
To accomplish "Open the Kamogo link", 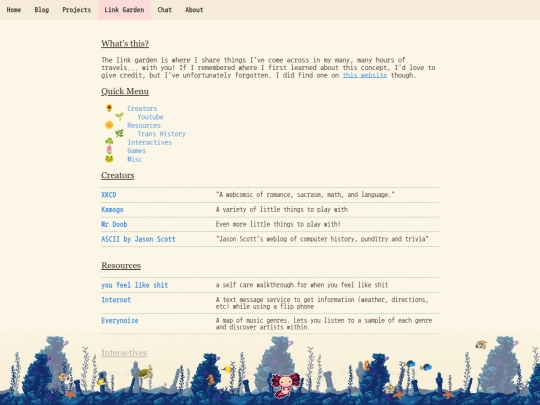I will coord(112,210).
